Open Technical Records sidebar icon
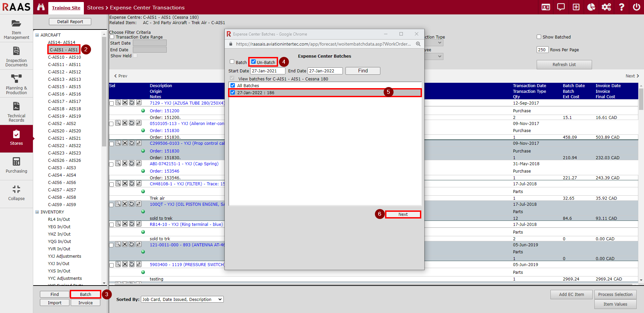This screenshot has width=644, height=313. tap(16, 107)
